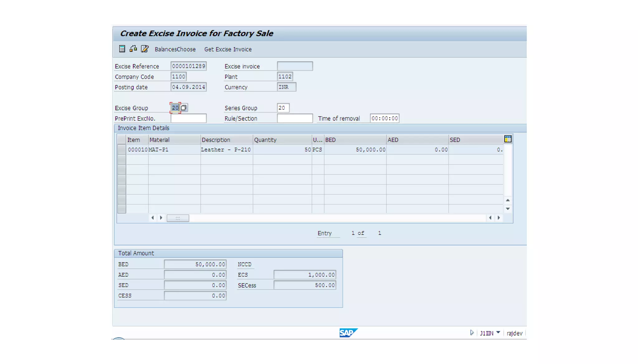Click rajdev user name in status bar
This screenshot has height=364, width=638.
(514, 333)
